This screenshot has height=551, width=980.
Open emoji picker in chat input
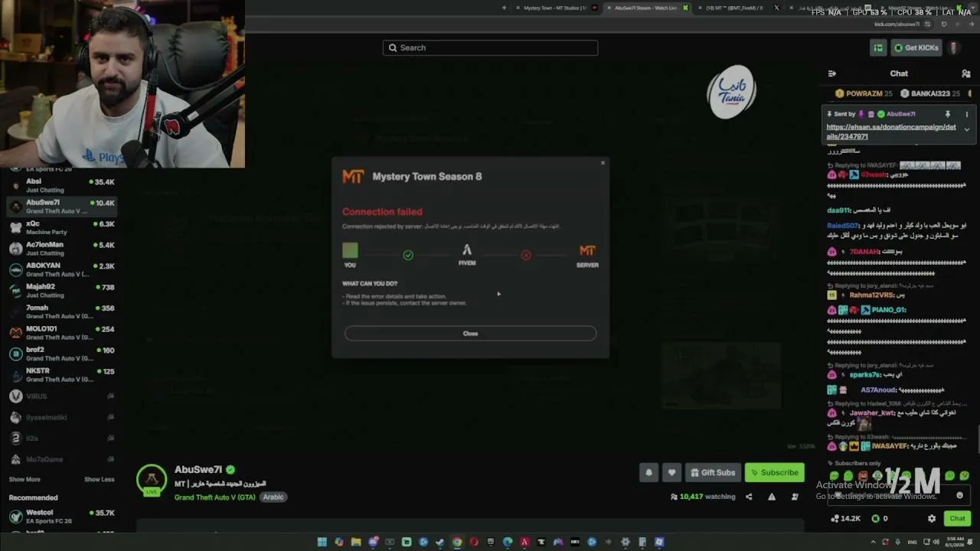(959, 495)
